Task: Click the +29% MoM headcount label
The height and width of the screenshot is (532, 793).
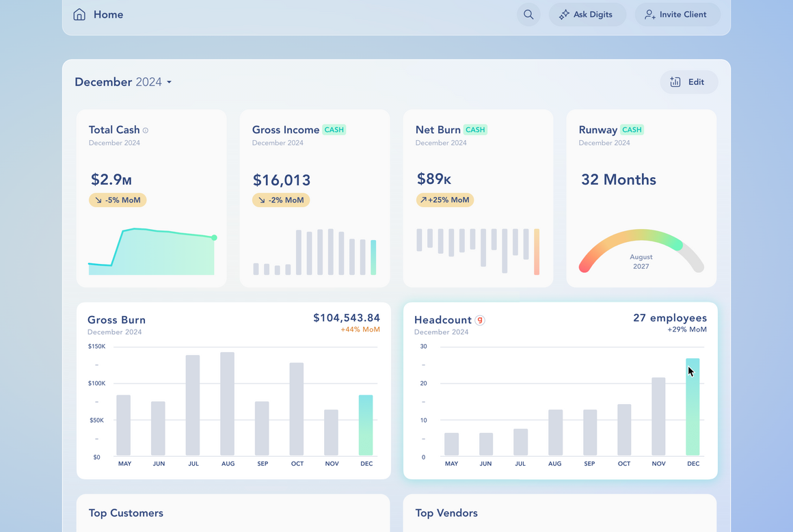Action: pos(687,330)
